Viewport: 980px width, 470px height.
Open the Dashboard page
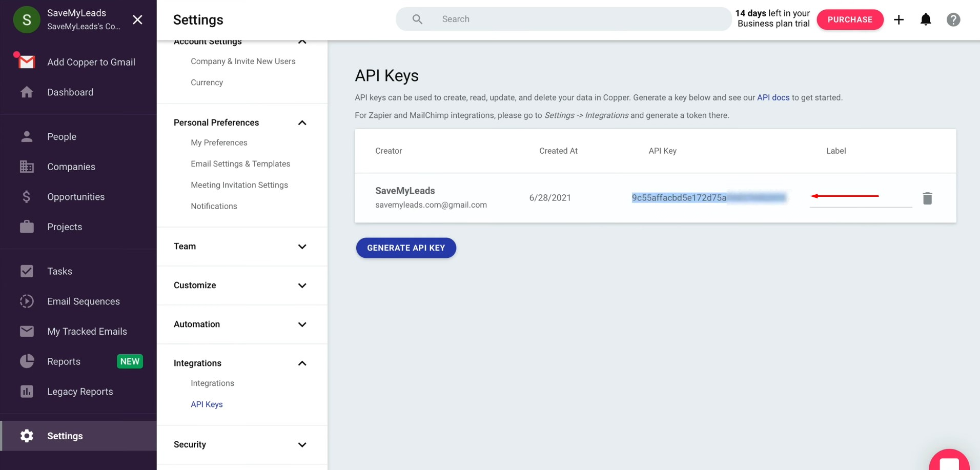(x=70, y=92)
